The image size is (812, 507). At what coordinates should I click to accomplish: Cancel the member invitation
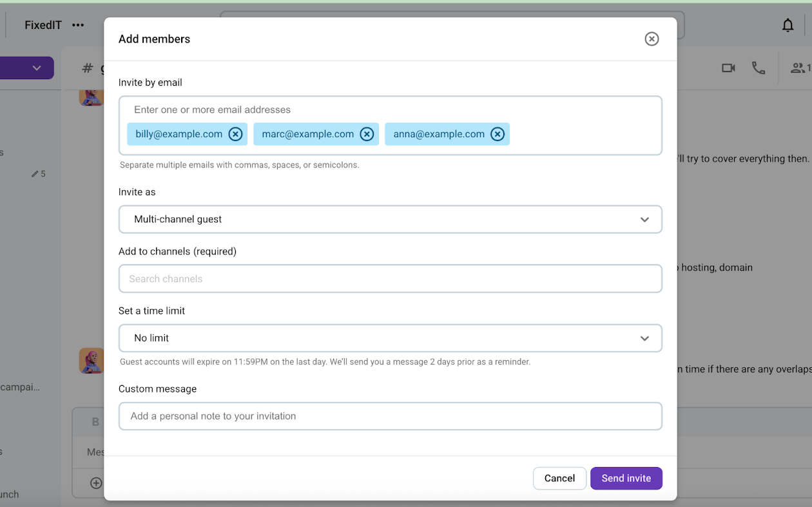coord(559,478)
